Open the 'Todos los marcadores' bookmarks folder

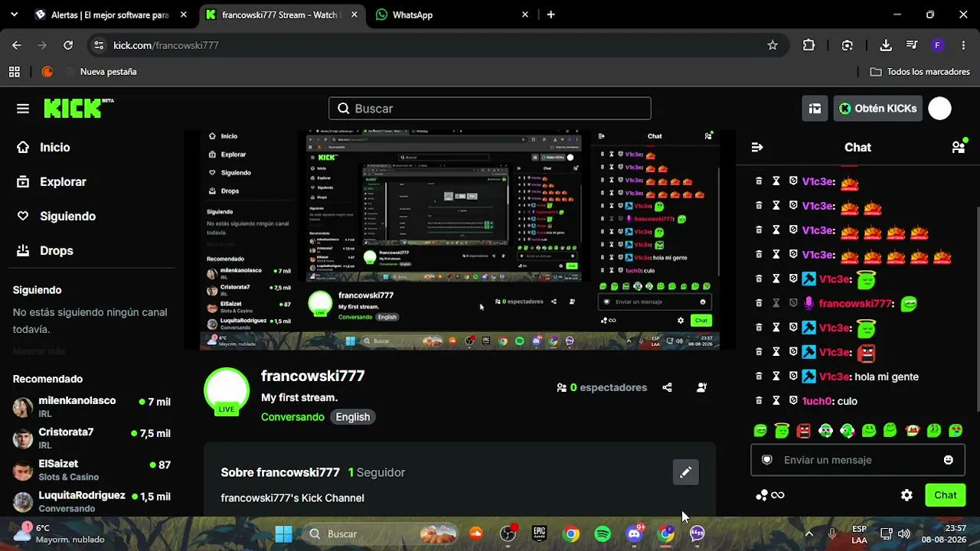pyautogui.click(x=920, y=71)
